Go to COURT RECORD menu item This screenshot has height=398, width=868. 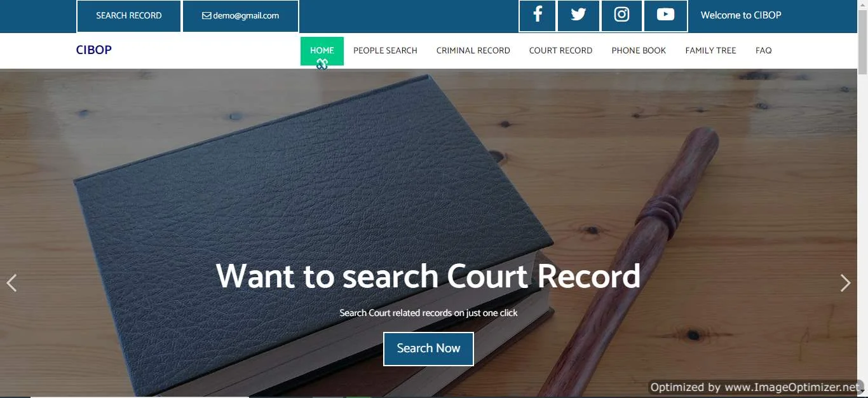click(560, 51)
